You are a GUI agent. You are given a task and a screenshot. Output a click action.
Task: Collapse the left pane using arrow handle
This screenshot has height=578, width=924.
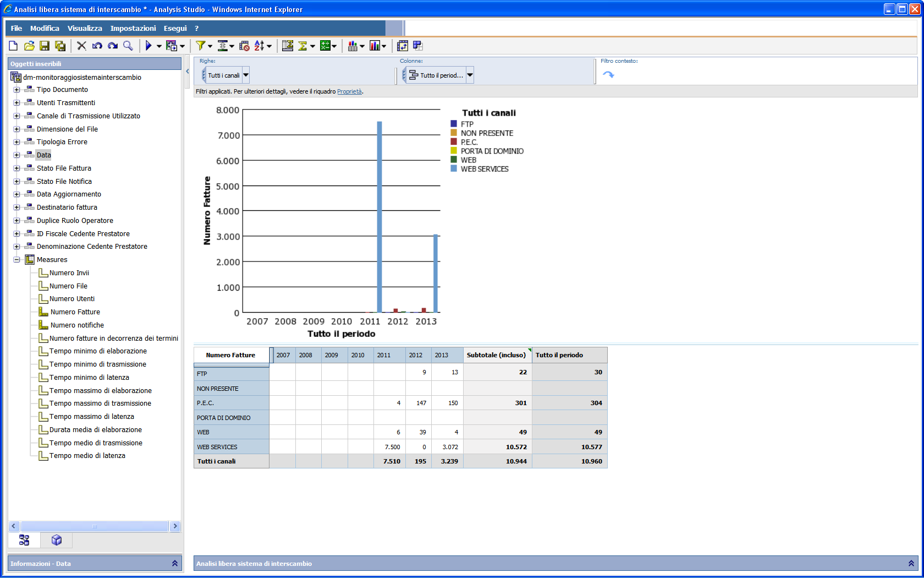(188, 71)
